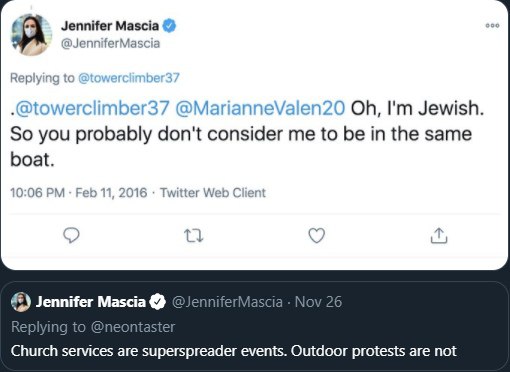Open small avatar in the lower tweet
510x372 pixels.
pos(21,302)
